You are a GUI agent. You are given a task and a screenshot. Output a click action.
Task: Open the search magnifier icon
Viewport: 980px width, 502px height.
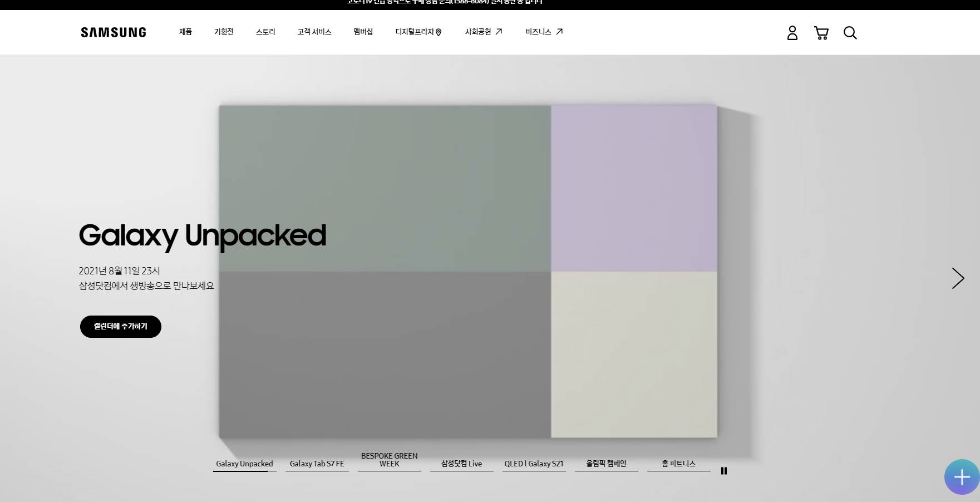pos(850,33)
